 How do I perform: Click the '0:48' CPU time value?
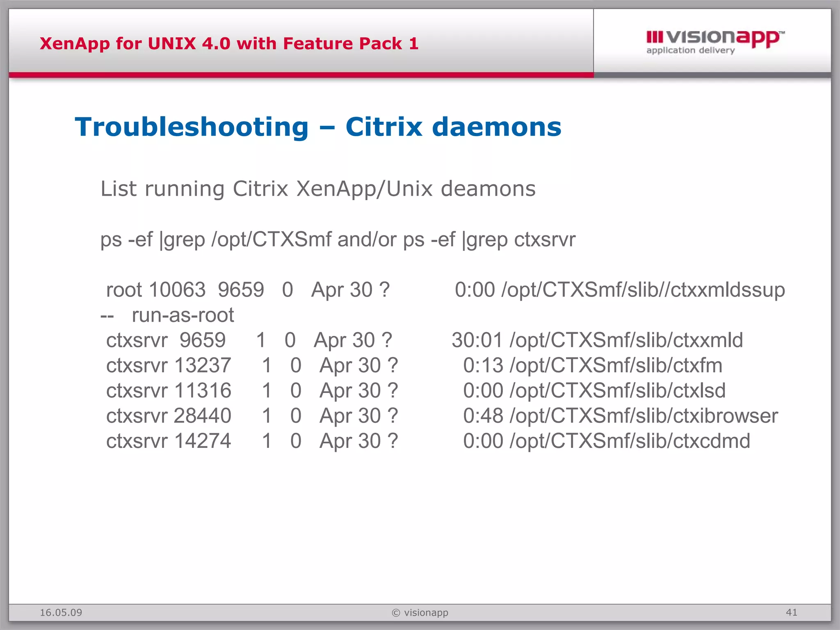coord(483,416)
